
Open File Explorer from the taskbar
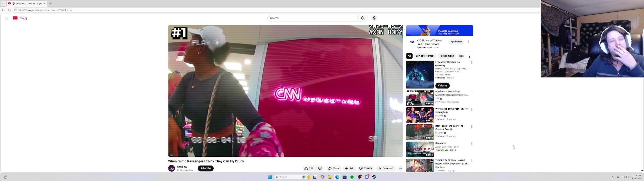pyautogui.click(x=330, y=177)
